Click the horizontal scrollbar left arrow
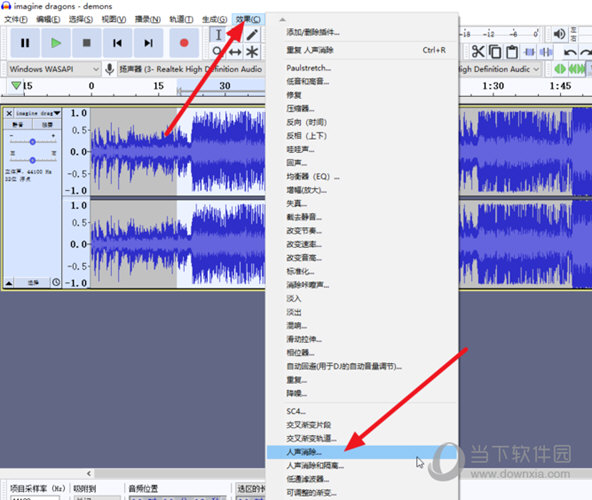This screenshot has width=592, height=500. tap(89, 473)
